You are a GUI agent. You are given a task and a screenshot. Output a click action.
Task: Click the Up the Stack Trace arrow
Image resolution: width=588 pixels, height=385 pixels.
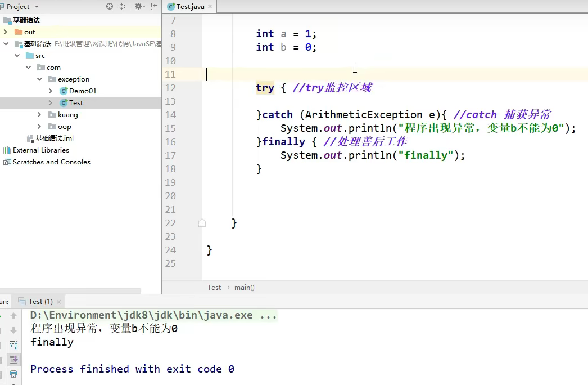point(13,316)
